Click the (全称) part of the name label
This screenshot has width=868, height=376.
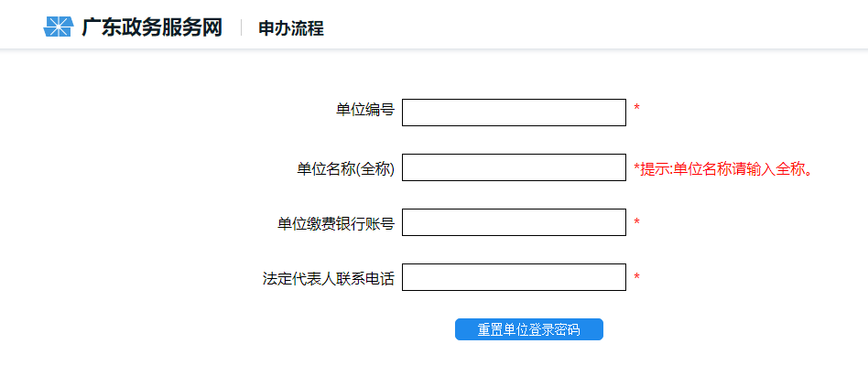click(x=374, y=168)
